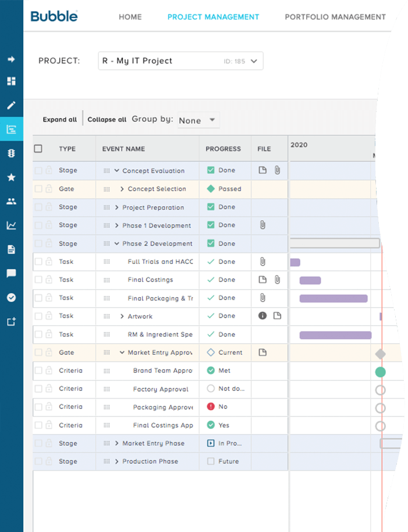Tick checkbox for Full Trials task row
This screenshot has width=408, height=532.
pos(38,262)
